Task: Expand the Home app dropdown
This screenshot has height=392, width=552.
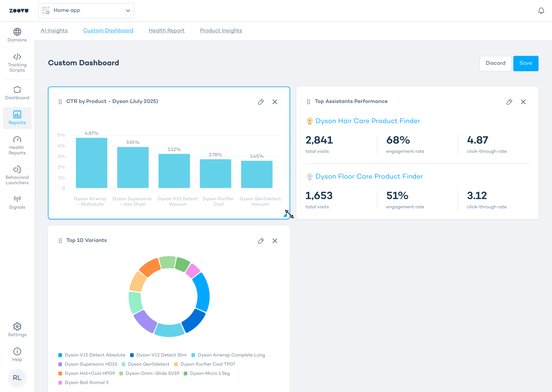Action: 86,11
